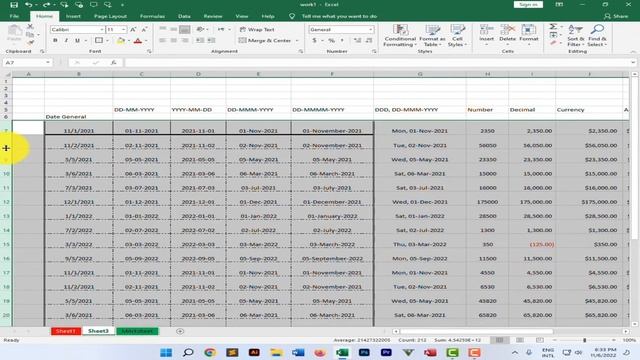Open Cell Styles gallery

coord(457,35)
